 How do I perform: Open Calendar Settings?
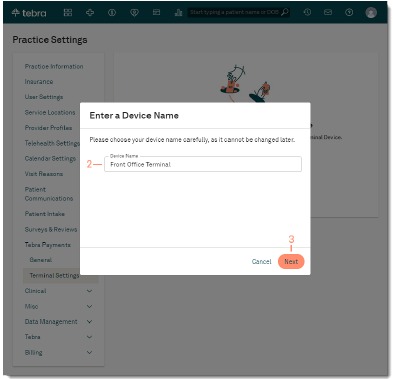(x=50, y=159)
